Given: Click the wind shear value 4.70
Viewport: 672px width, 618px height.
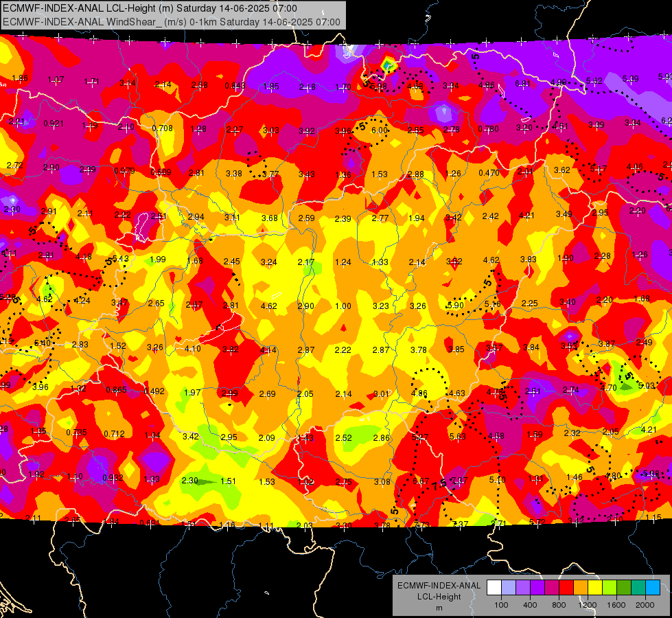Looking at the screenshot, I should click(609, 388).
